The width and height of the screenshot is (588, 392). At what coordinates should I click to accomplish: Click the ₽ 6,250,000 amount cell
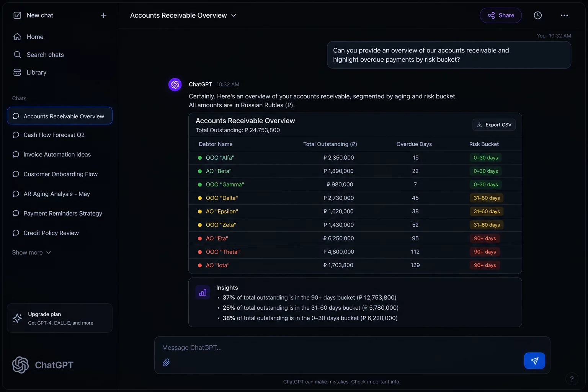point(338,238)
